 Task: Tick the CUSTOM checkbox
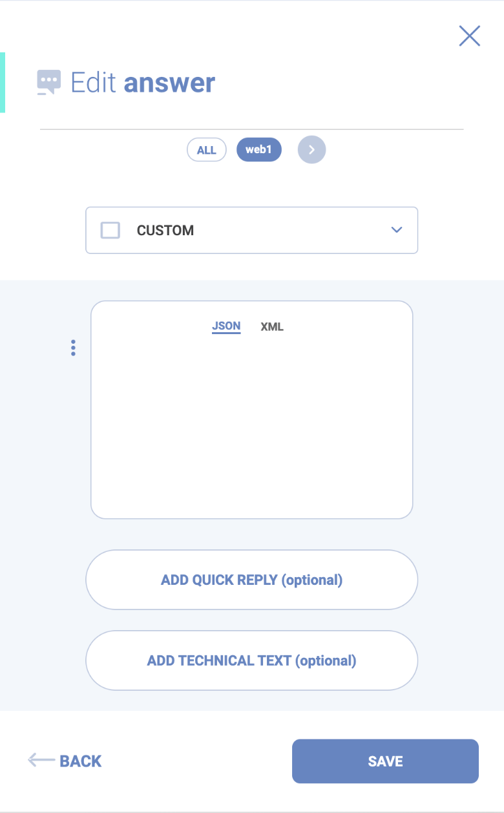pyautogui.click(x=110, y=230)
